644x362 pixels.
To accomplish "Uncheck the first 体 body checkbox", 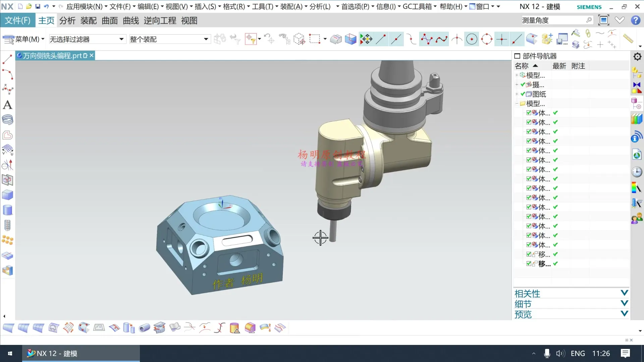I will click(x=529, y=113).
